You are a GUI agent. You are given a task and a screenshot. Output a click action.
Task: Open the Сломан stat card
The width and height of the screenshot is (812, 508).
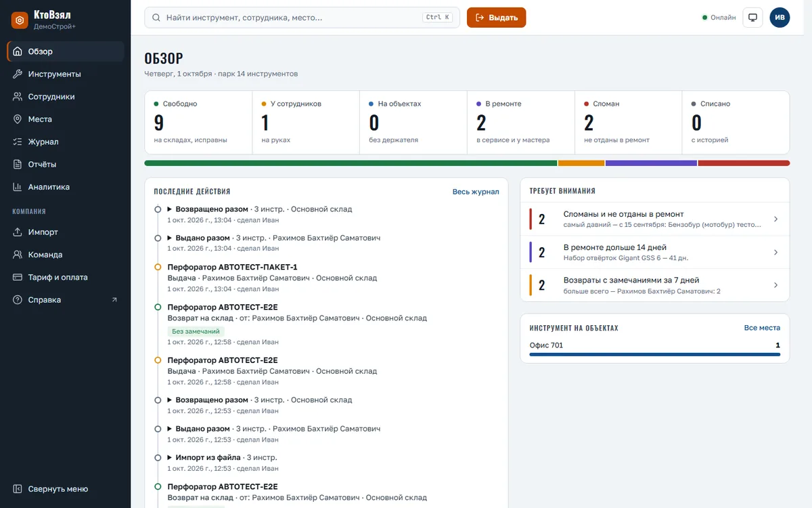pos(629,123)
